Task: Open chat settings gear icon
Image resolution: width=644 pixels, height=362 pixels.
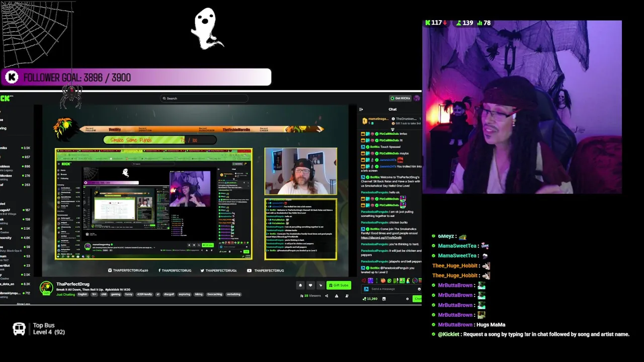Action: coord(407,299)
